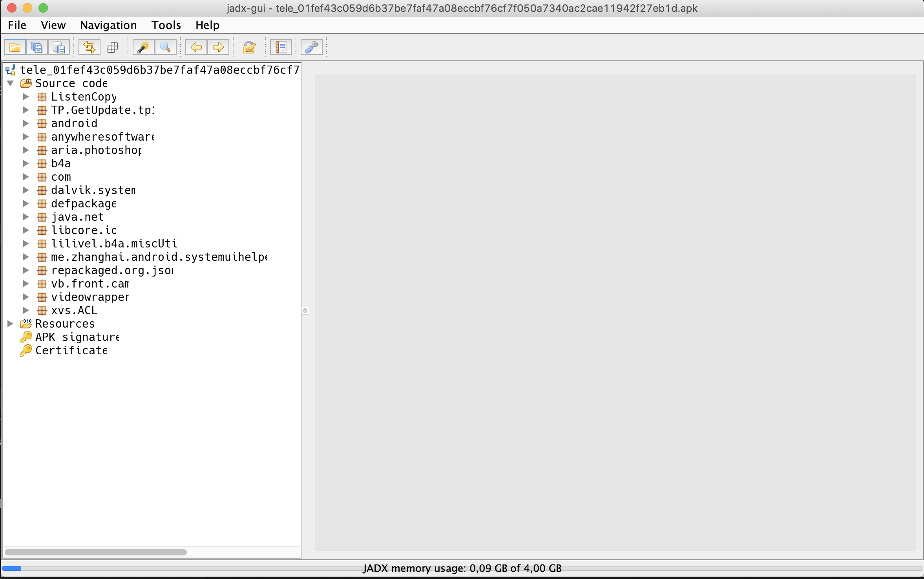Expand the Resources folder
Image resolution: width=924 pixels, height=579 pixels.
pos(11,324)
